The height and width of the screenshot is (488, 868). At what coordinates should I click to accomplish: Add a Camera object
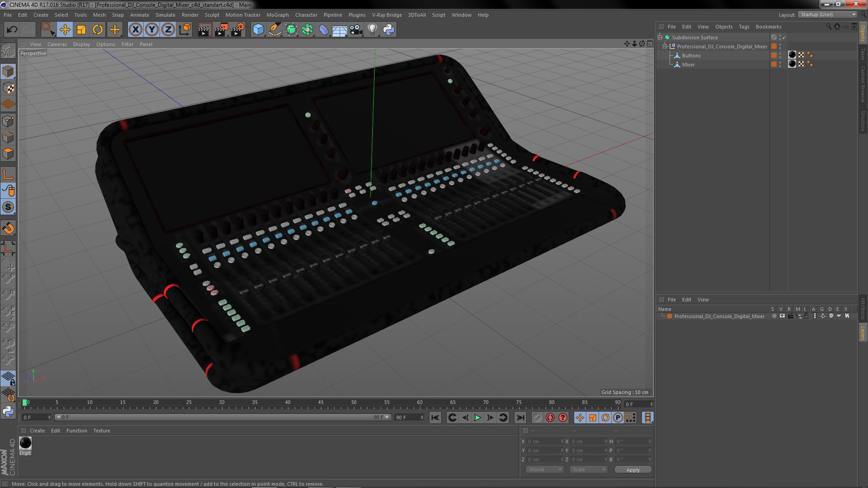[x=356, y=30]
